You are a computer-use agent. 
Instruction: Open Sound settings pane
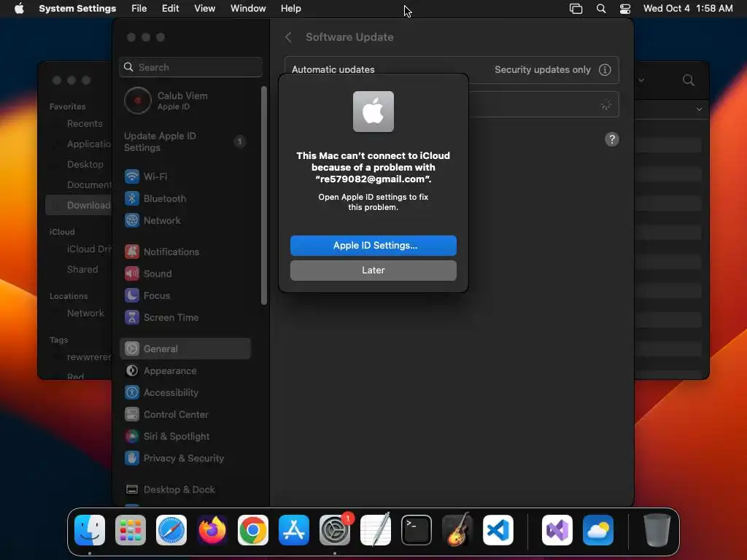[x=185, y=274]
